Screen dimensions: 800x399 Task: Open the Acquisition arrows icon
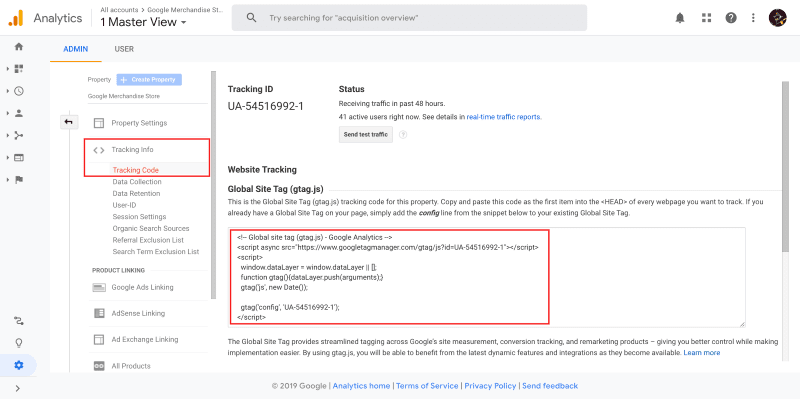(19, 135)
